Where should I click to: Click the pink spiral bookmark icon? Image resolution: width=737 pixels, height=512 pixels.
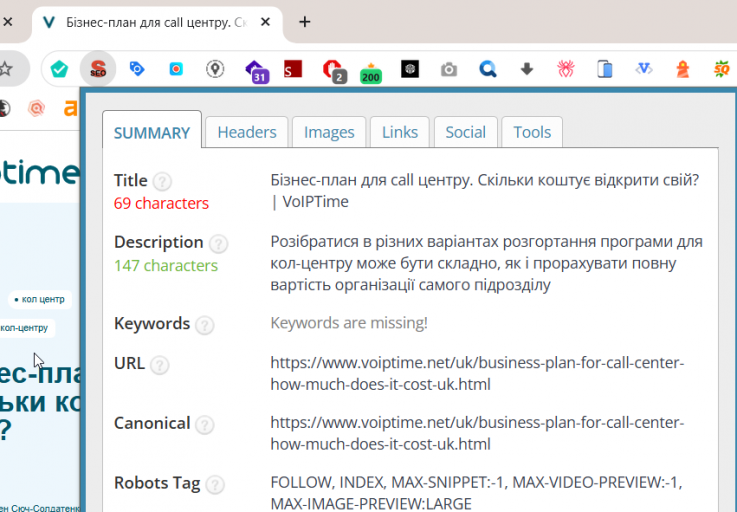[x=36, y=109]
